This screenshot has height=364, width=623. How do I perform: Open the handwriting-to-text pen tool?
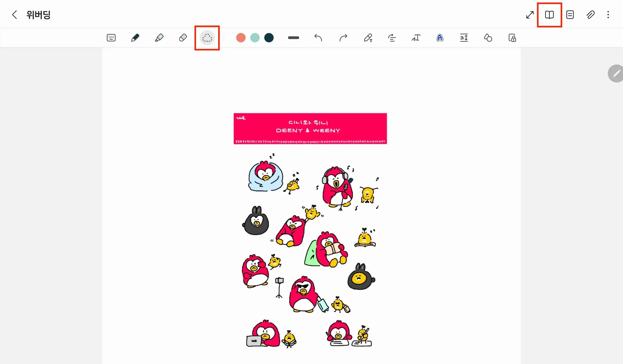pos(368,38)
